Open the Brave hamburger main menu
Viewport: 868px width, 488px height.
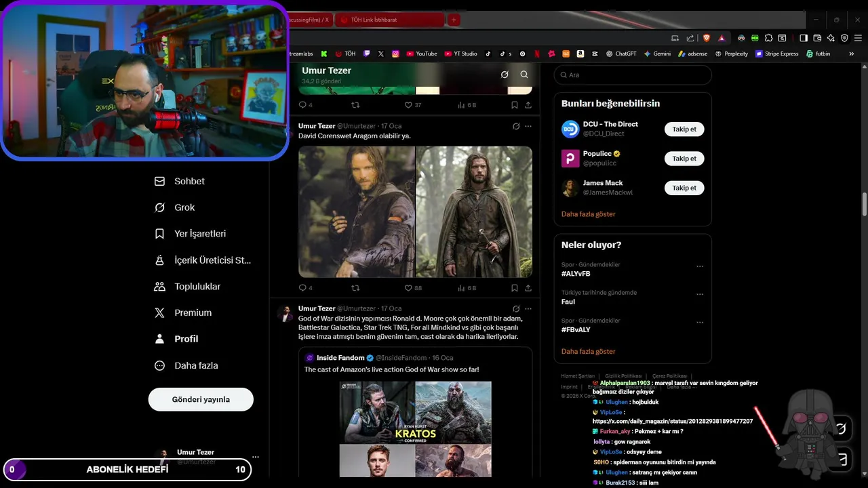click(857, 38)
